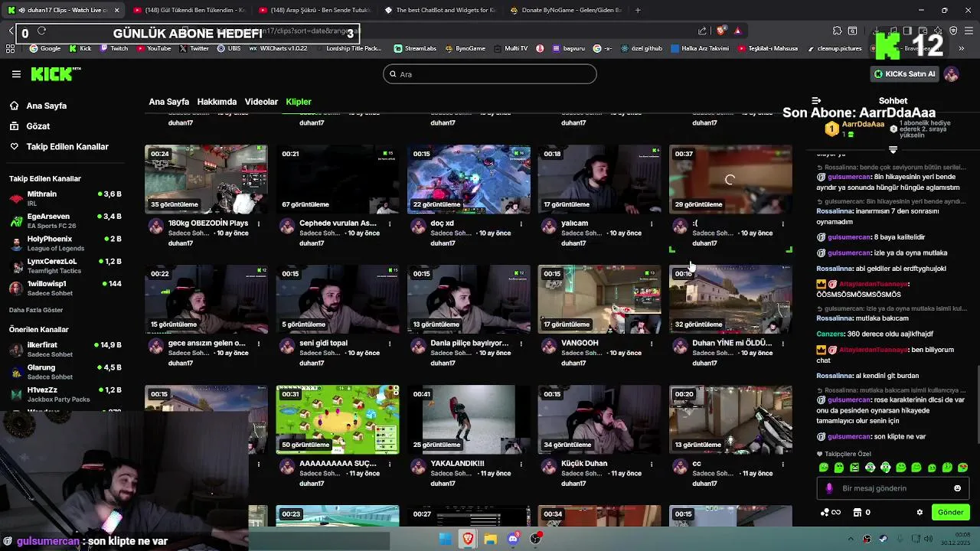Open options menu for ':(' clip
Screen dimensions: 980x551
point(782,224)
